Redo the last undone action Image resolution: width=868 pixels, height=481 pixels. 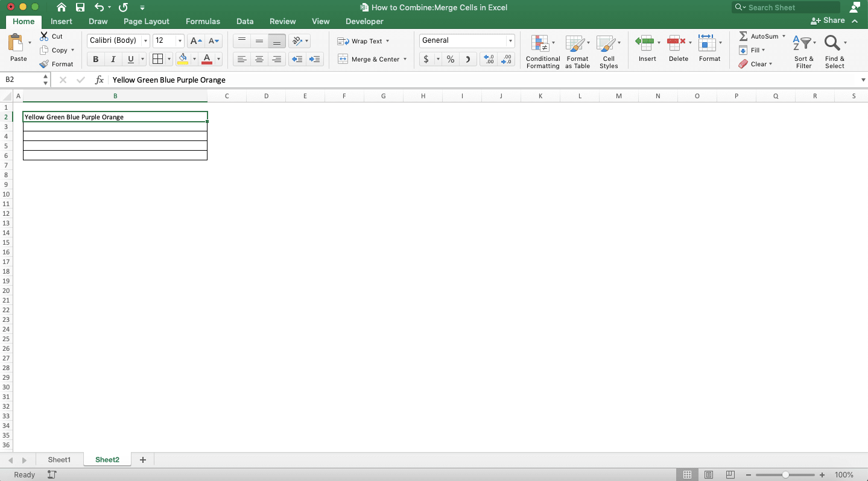(123, 8)
